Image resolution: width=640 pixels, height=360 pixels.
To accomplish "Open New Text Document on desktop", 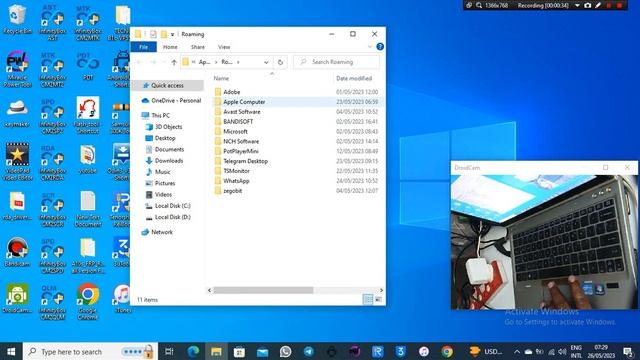I will 87,208.
